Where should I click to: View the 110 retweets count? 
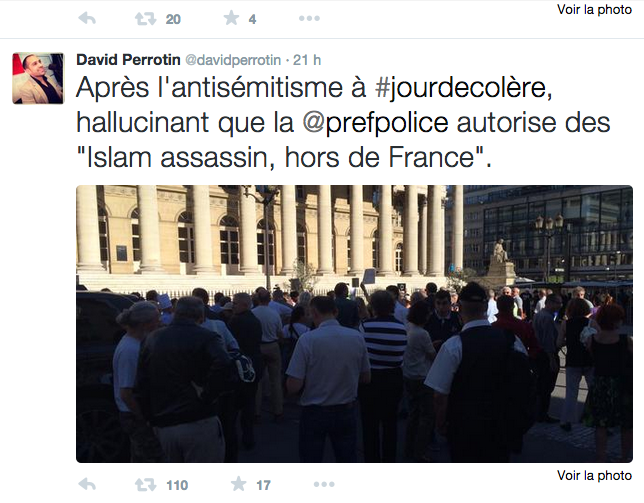point(177,485)
